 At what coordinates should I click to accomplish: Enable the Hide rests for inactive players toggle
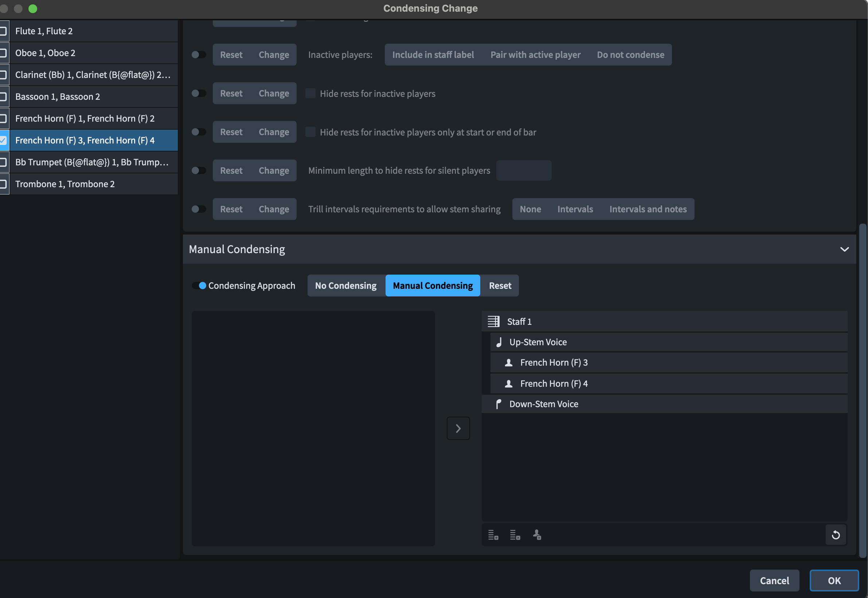point(199,93)
